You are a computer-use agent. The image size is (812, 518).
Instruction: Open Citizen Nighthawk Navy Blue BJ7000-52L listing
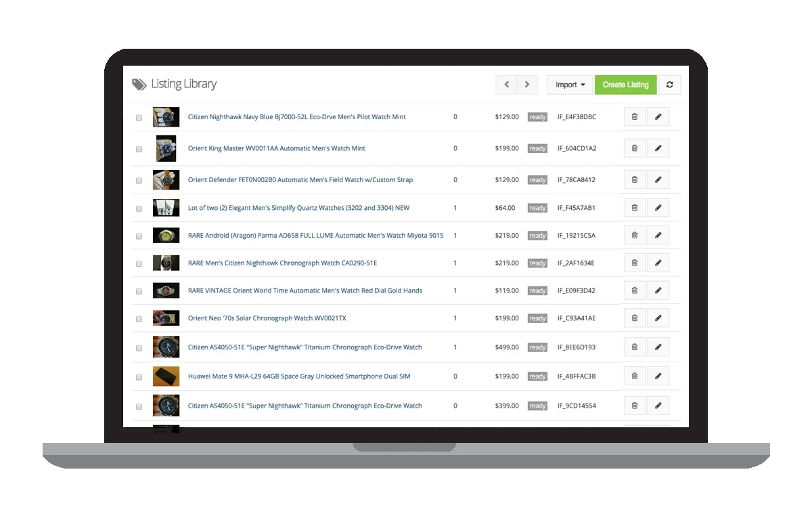[297, 117]
